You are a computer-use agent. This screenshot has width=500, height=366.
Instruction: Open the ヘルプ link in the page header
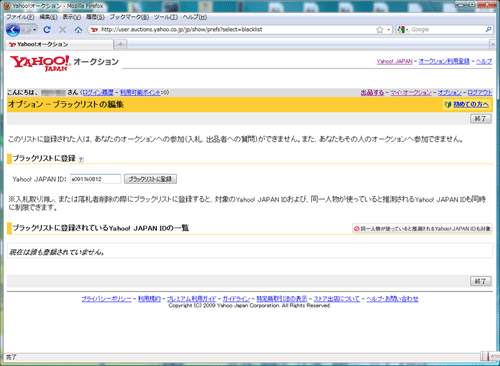point(484,61)
